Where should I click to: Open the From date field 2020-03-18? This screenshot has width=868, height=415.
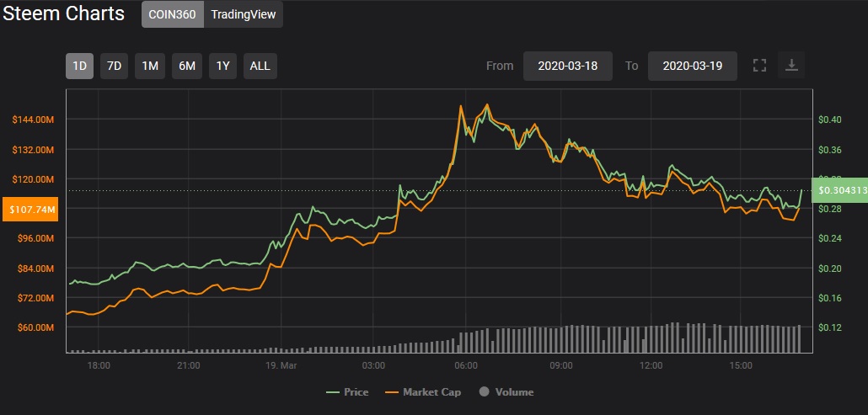pyautogui.click(x=568, y=66)
